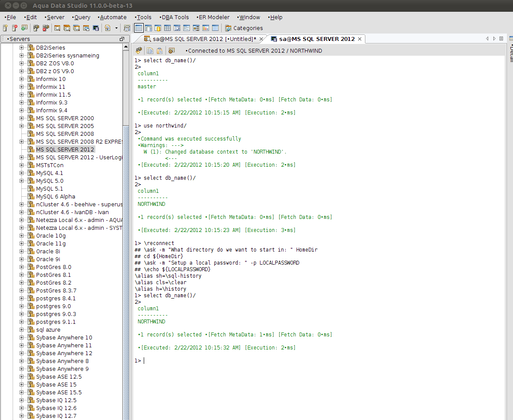This screenshot has width=513, height=420.
Task: Select Sybase IQ 12.6 in the tree
Action: pyautogui.click(x=56, y=408)
